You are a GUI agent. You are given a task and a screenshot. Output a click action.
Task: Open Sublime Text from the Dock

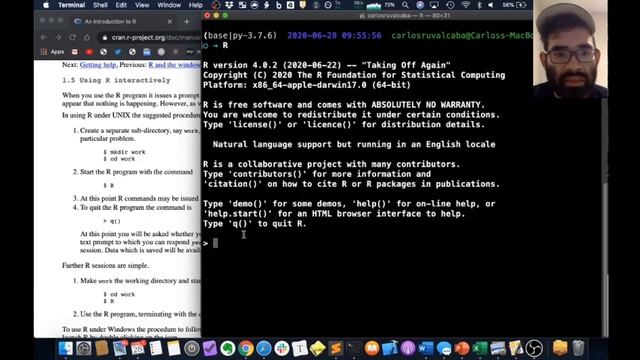(x=336, y=349)
